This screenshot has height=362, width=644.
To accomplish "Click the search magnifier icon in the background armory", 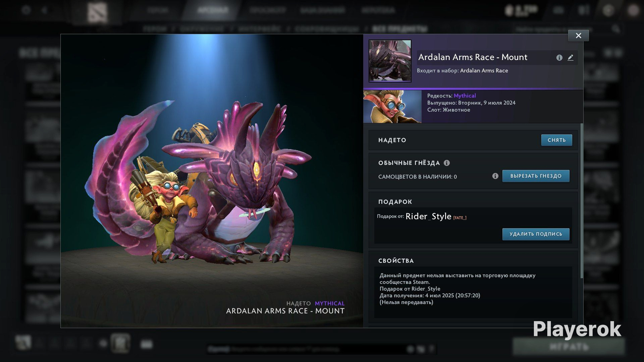I will [x=616, y=29].
